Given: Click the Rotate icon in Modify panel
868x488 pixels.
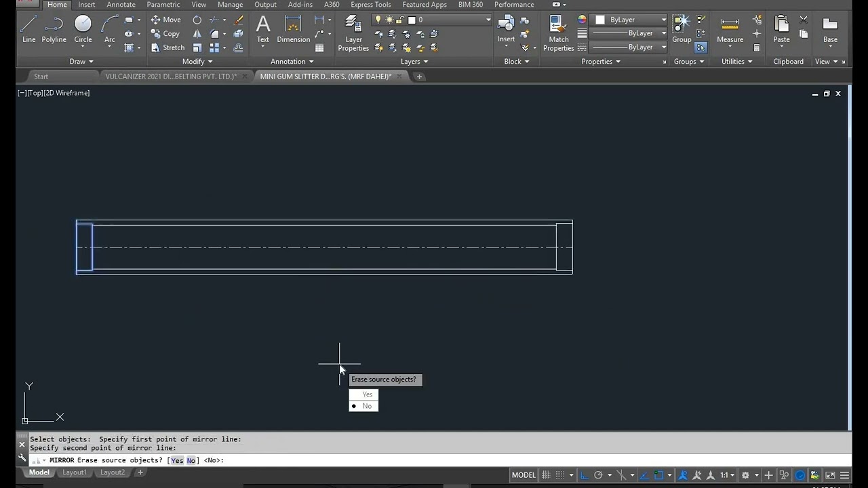Looking at the screenshot, I should click(197, 20).
